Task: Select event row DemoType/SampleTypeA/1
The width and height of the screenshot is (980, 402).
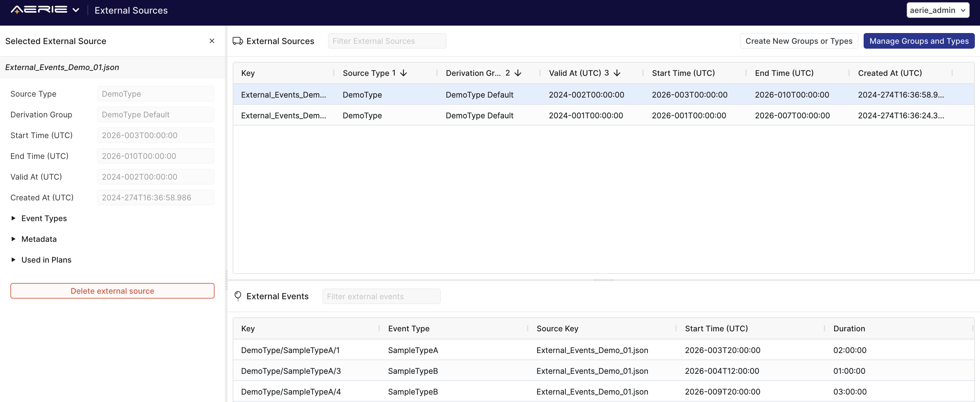Action: pos(603,350)
